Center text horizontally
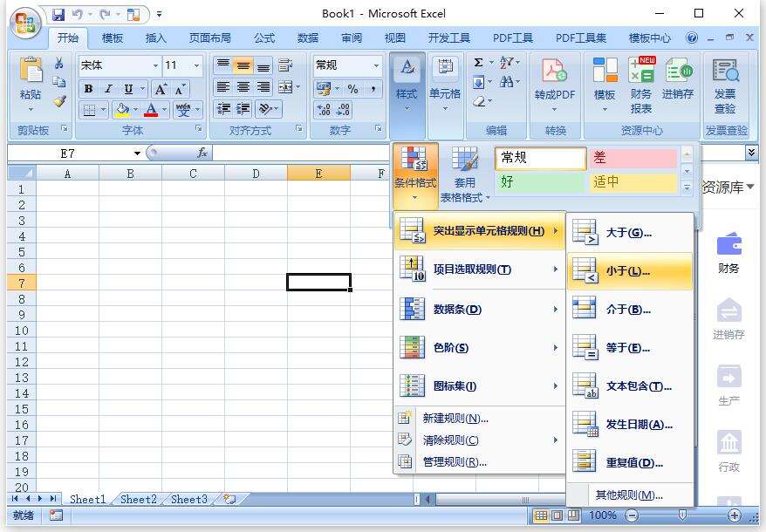The height and width of the screenshot is (532, 766). [x=243, y=87]
